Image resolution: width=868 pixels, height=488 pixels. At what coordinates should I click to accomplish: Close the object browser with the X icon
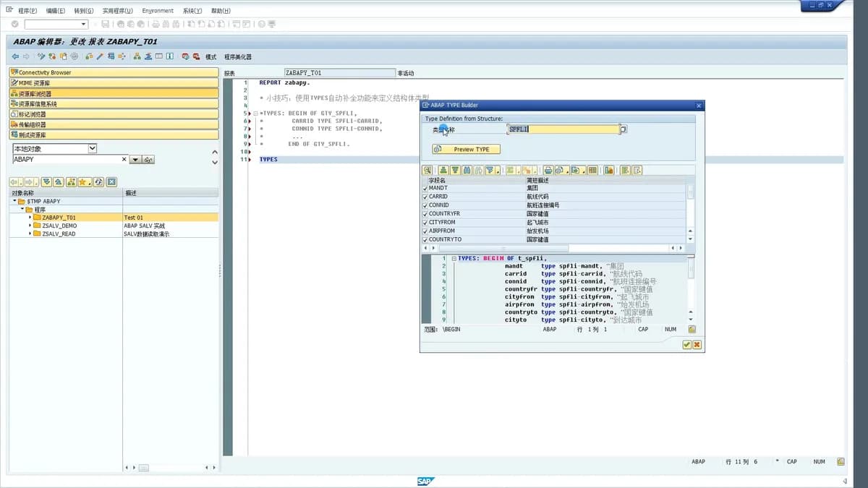click(x=112, y=181)
